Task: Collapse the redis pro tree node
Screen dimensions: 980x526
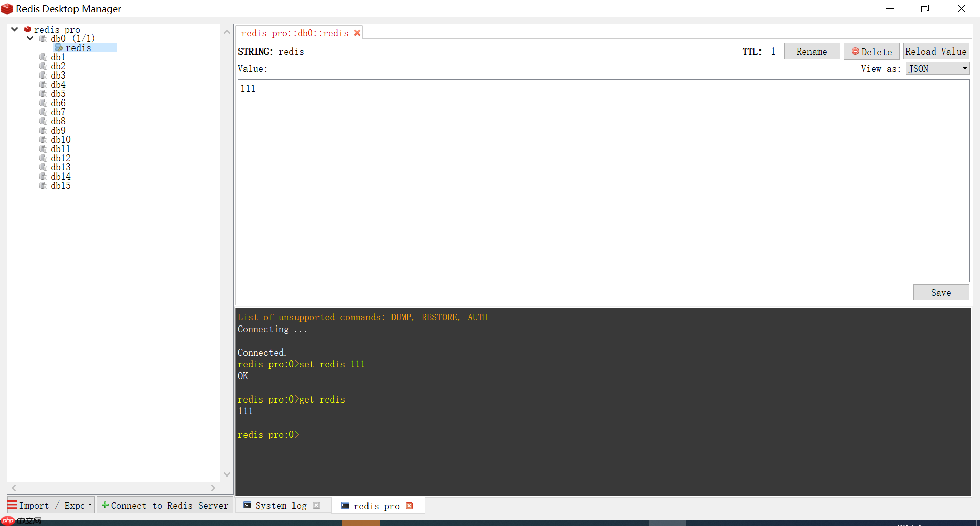Action: pyautogui.click(x=14, y=29)
